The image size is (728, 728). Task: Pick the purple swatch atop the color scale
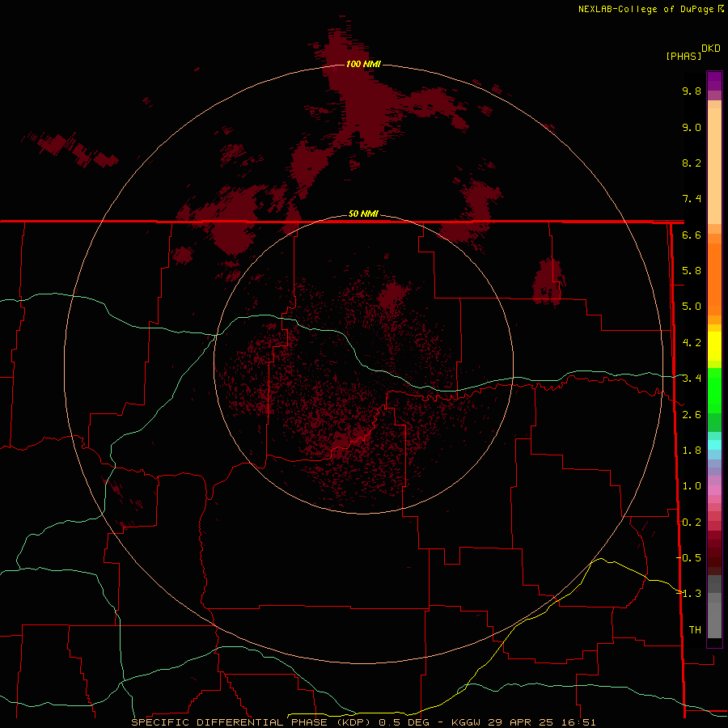(714, 81)
